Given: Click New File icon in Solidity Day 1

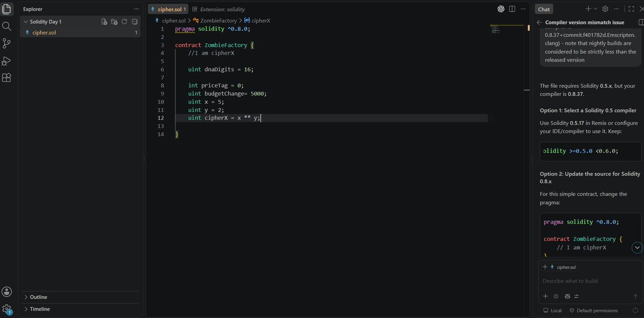Looking at the screenshot, I should 105,22.
